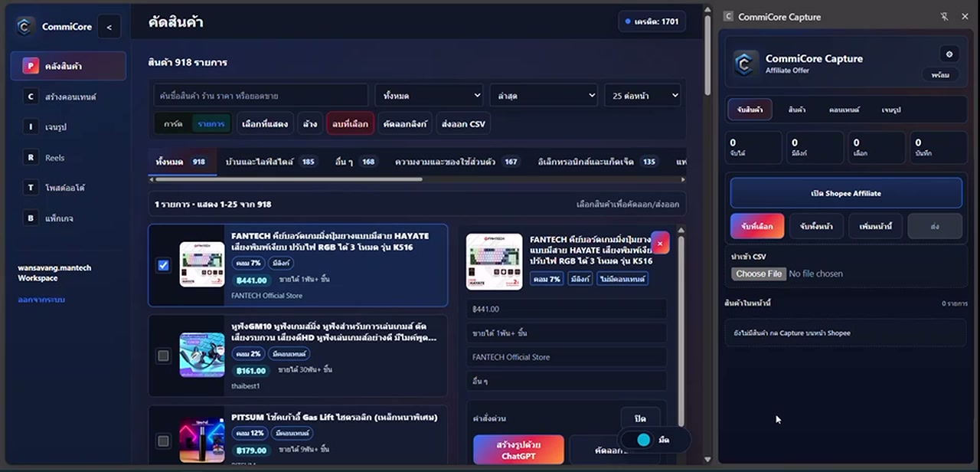Open the B แพ็กเกจ sidebar item
Viewport: 980px width, 472px height.
pyautogui.click(x=68, y=218)
